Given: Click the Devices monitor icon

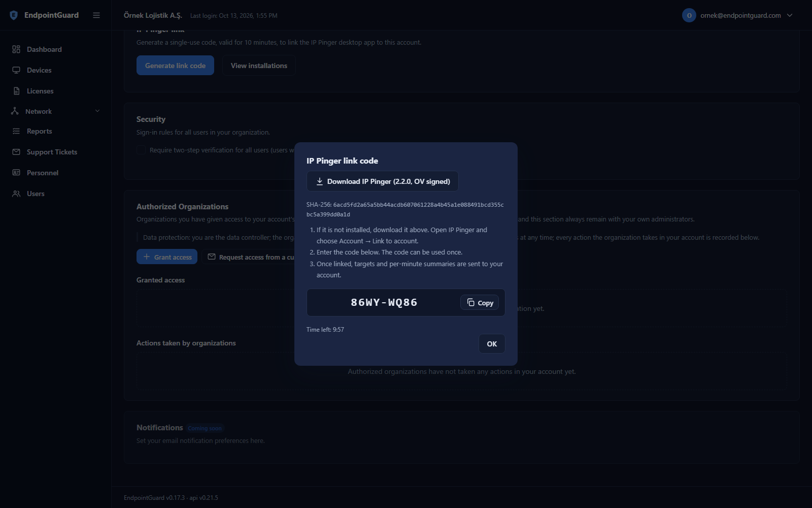Looking at the screenshot, I should (16, 70).
